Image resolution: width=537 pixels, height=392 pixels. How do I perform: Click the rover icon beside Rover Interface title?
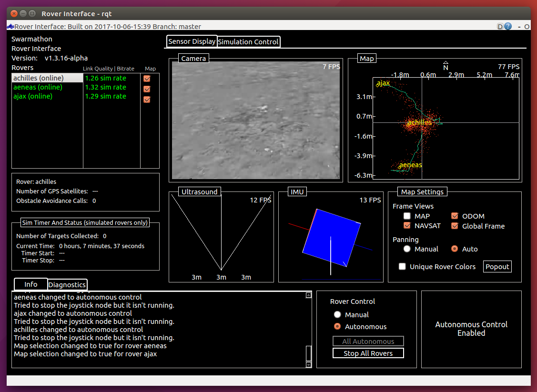(x=10, y=27)
